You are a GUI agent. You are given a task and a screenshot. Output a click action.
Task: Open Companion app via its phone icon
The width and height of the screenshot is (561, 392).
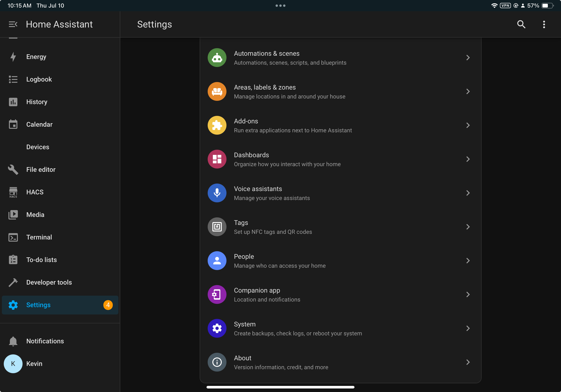(x=217, y=294)
